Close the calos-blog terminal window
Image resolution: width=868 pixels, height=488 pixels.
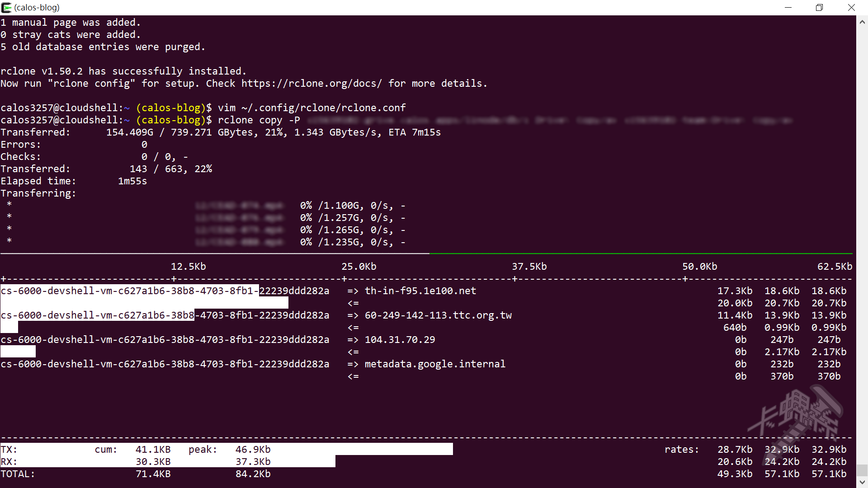(851, 7)
